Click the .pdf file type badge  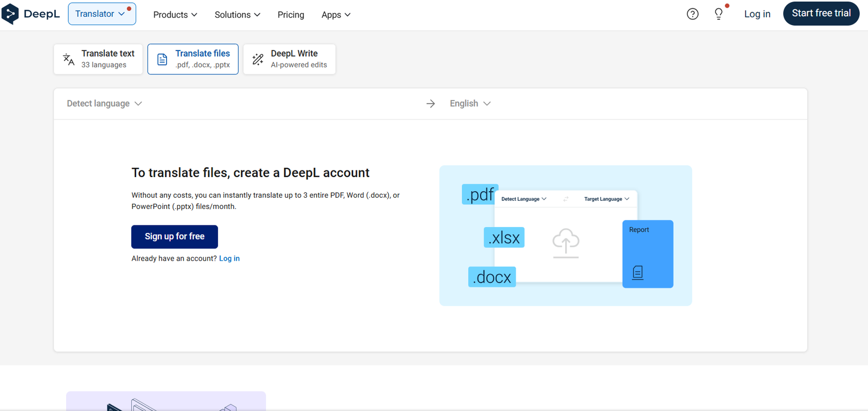[480, 194]
